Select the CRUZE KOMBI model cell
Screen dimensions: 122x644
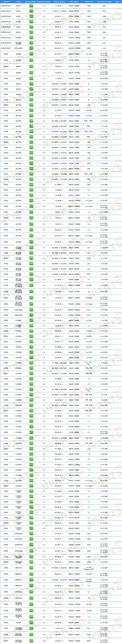click(x=19, y=43)
